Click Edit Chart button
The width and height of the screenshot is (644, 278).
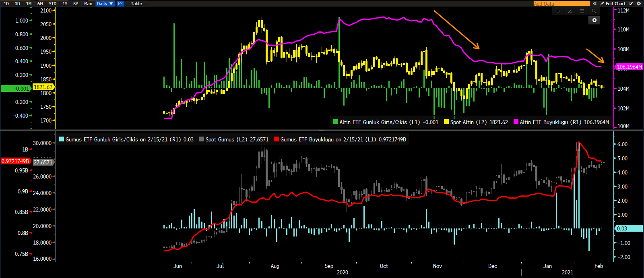tap(613, 4)
